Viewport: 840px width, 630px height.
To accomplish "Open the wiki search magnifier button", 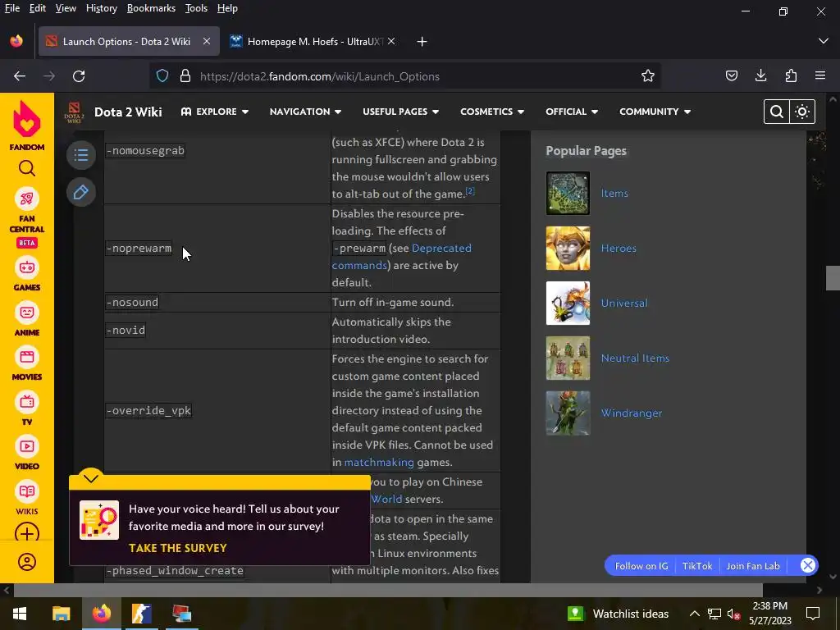I will tap(777, 112).
